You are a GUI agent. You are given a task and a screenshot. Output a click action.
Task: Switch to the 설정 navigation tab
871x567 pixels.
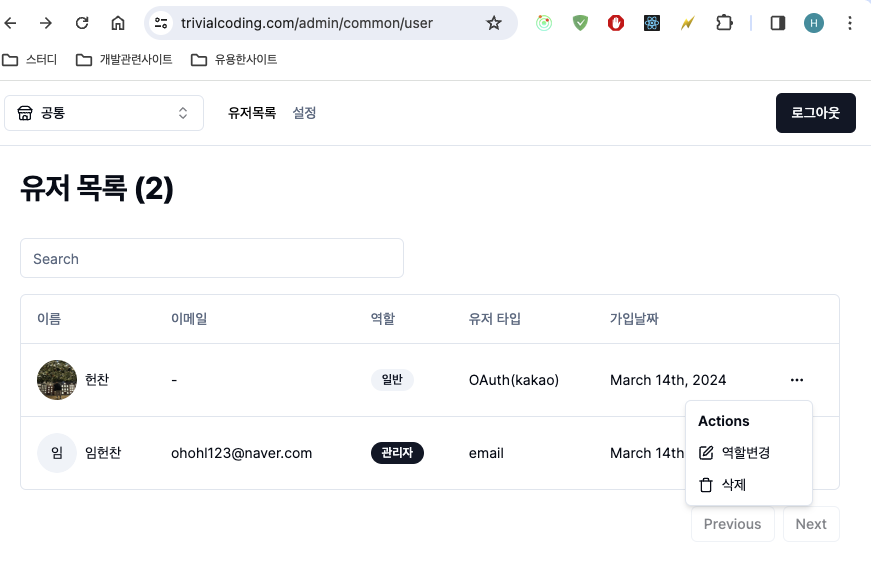click(304, 113)
